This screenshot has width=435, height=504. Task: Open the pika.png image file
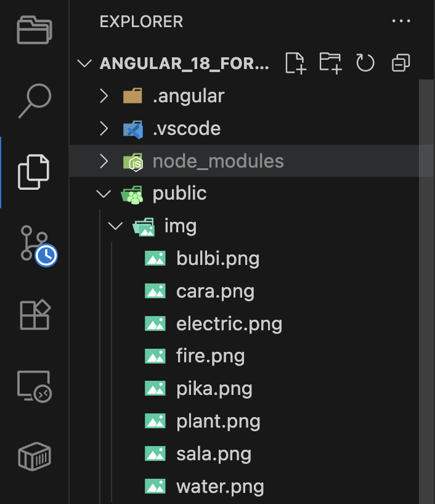214,389
